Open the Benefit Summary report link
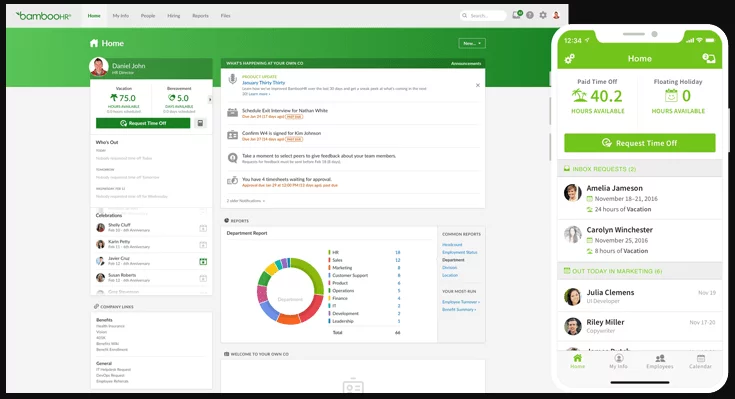This screenshot has width=735, height=399. tap(459, 309)
